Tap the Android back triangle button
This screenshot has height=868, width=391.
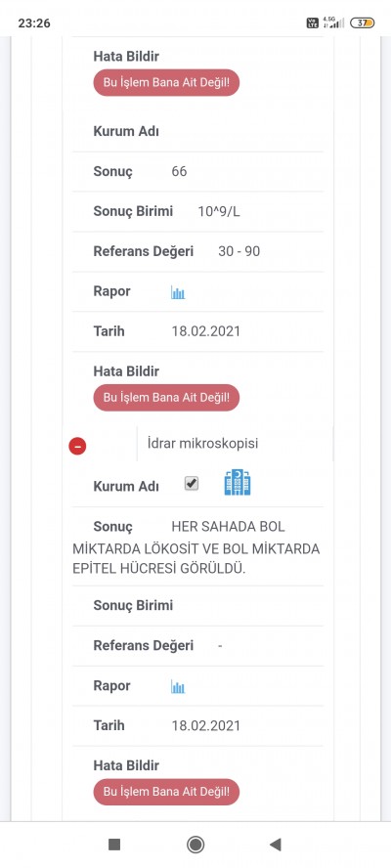point(276,845)
